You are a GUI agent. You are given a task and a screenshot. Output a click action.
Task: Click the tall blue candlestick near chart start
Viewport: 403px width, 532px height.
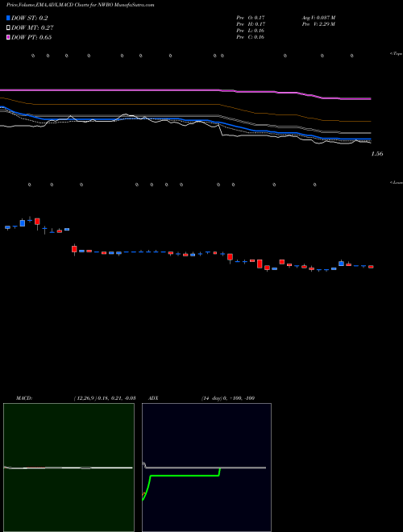click(23, 223)
